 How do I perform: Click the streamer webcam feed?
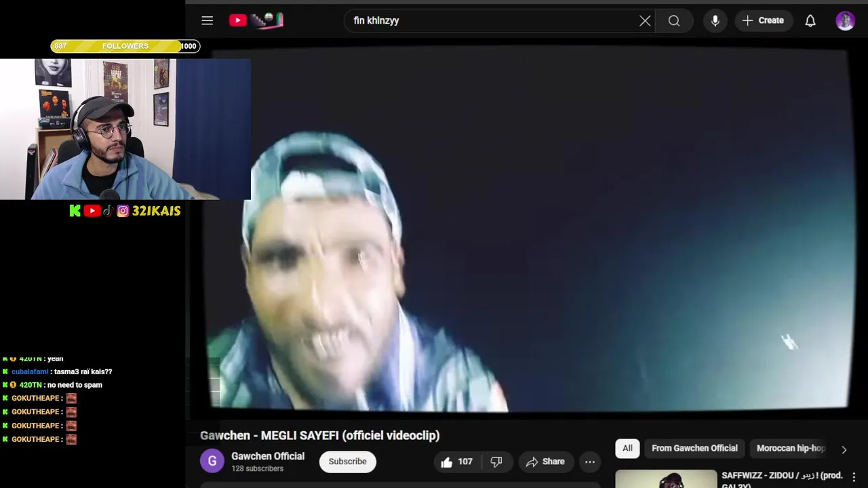(125, 129)
